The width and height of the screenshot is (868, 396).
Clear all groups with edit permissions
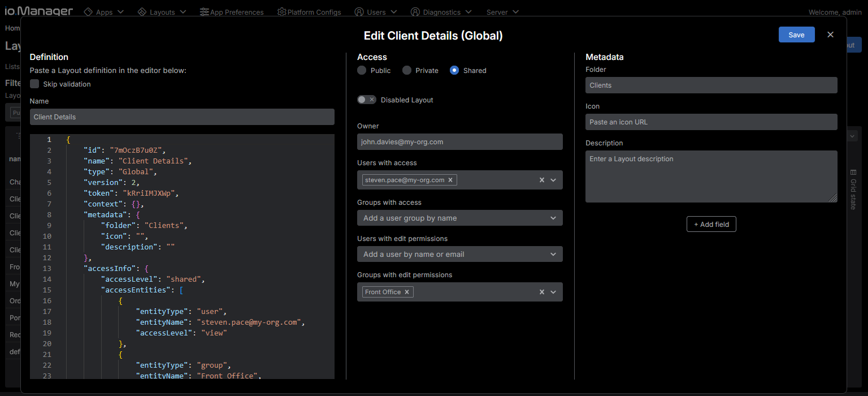tap(541, 292)
